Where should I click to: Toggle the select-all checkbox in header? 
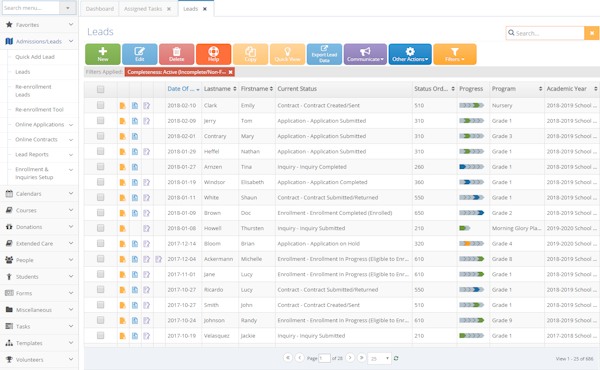coord(101,89)
